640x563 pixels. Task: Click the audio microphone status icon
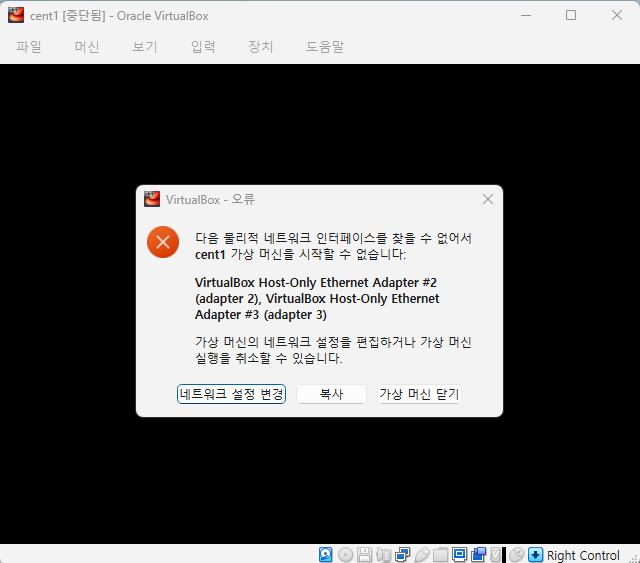point(384,555)
